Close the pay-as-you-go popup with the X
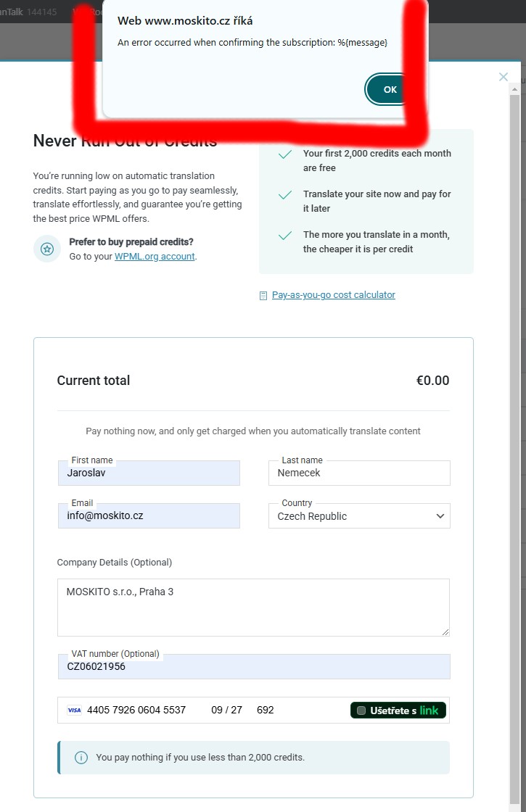This screenshot has height=812, width=526. [x=504, y=77]
